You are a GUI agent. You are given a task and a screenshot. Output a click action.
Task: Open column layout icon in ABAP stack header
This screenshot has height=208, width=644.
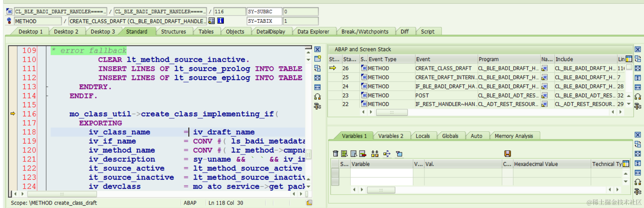click(x=629, y=59)
